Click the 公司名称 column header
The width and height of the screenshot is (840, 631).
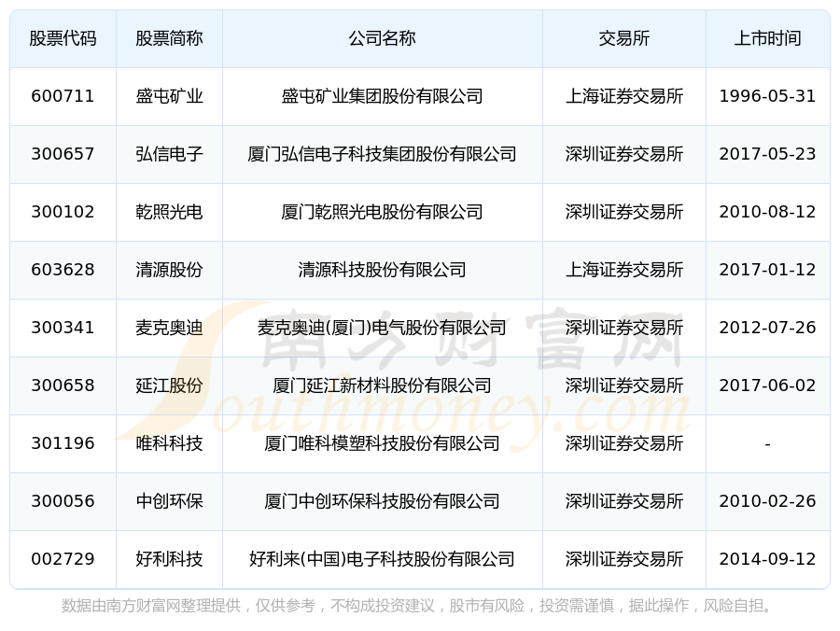383,38
